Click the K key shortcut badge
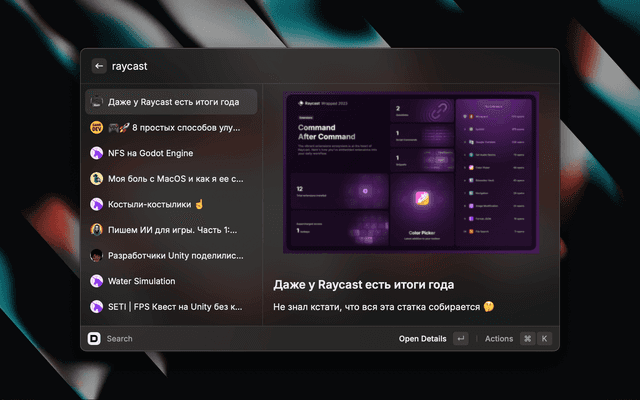This screenshot has width=640, height=400. 545,339
